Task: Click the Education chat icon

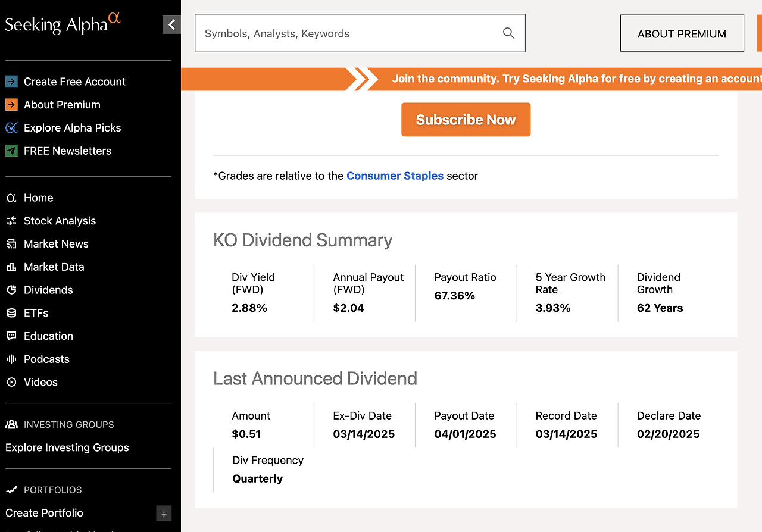Action: coord(11,336)
